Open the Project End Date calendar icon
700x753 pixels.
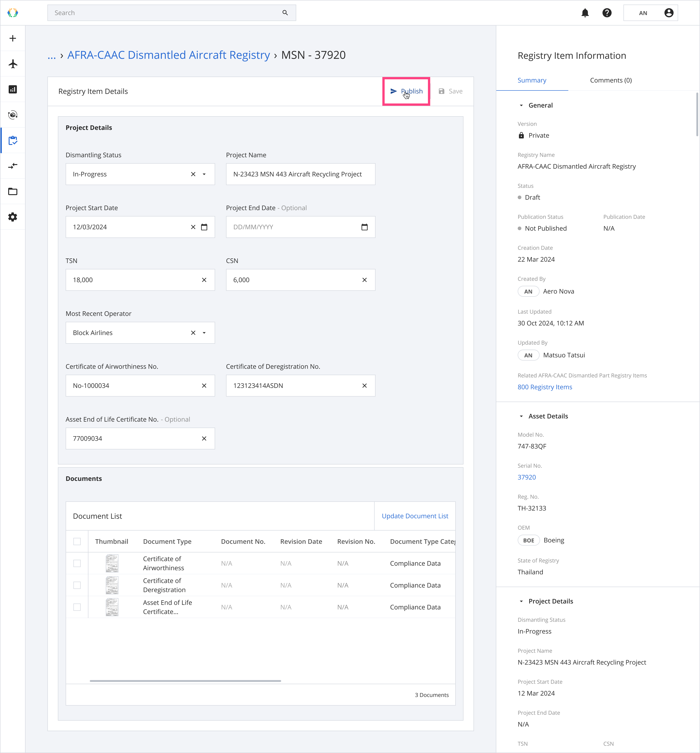(364, 227)
